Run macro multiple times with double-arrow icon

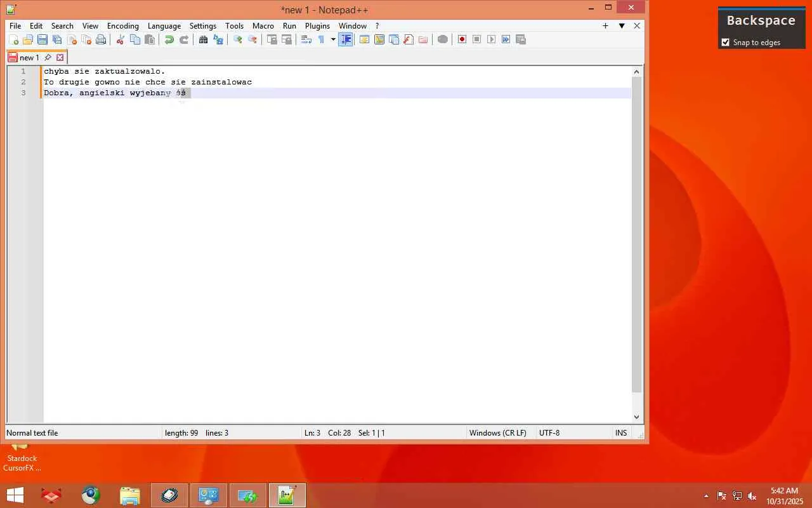(x=506, y=39)
